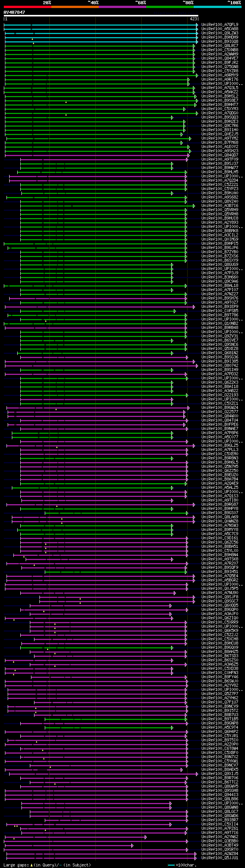
Task: Select the UniRef100_Q5JJU1 label
Action: (220, 858)
